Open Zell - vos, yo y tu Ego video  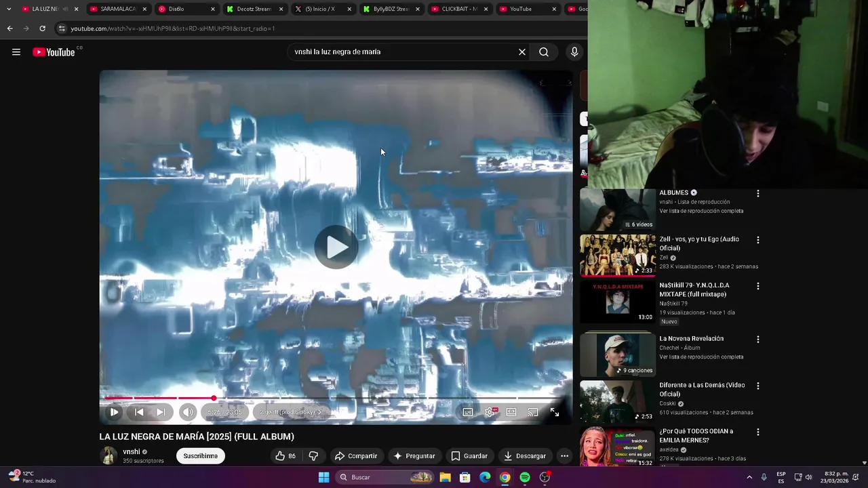618,256
